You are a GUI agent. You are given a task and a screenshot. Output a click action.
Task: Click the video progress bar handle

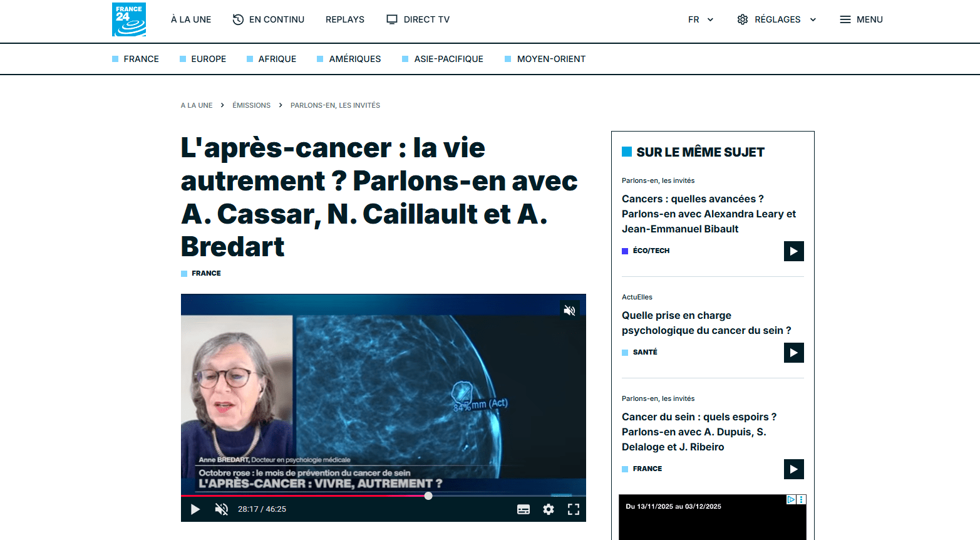click(428, 496)
